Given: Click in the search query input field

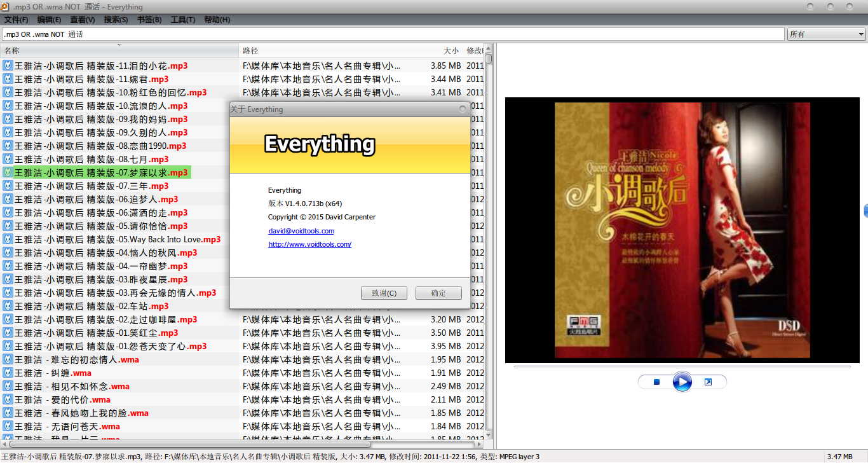Looking at the screenshot, I should (x=393, y=34).
